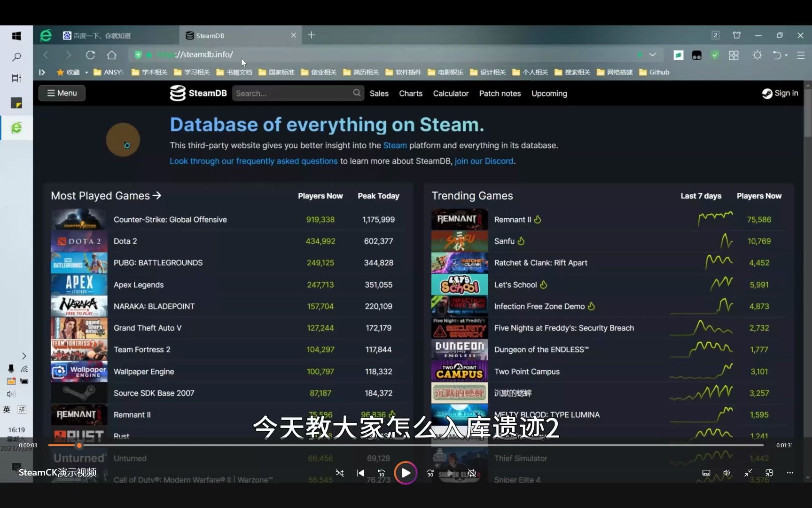Toggle subtitles icon in video player
This screenshot has height=508, width=812.
[706, 473]
